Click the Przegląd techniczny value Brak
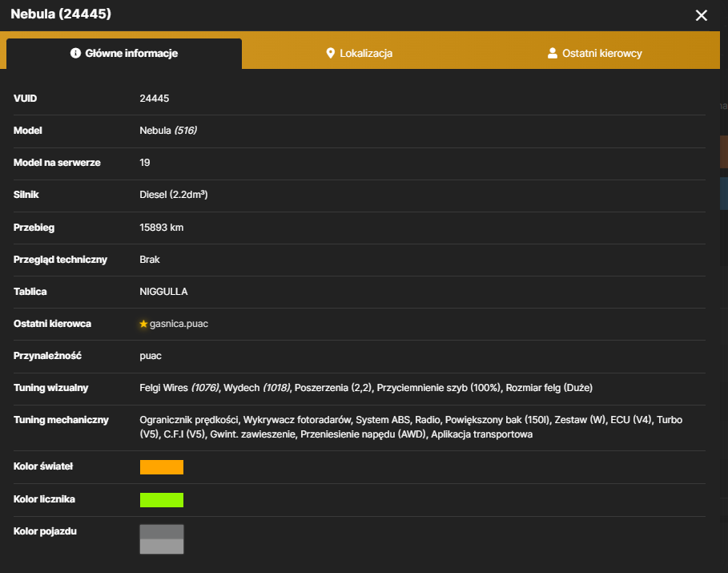Viewport: 728px width, 573px height. click(150, 260)
